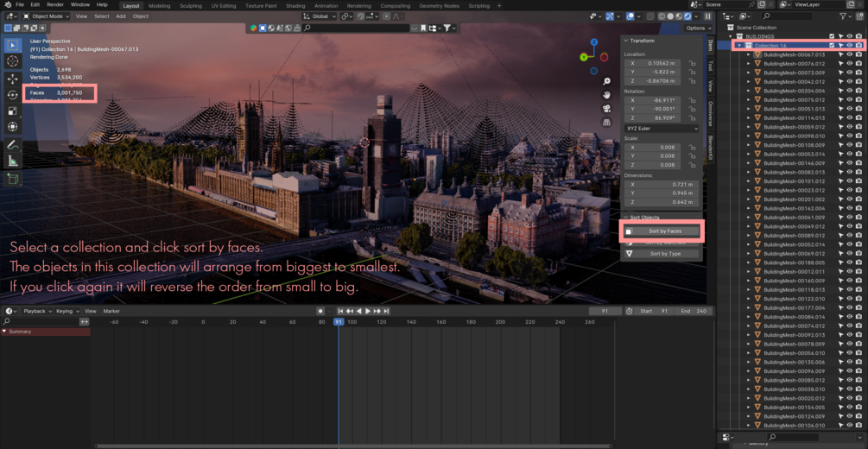Select the Rotate tool in the toolbar
Screen dimensions: 868x449
(x=13, y=95)
